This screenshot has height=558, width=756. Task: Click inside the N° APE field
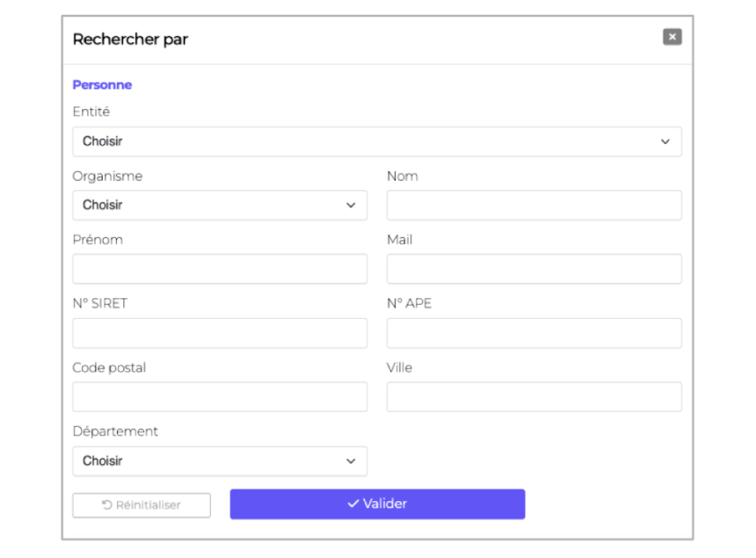(534, 333)
